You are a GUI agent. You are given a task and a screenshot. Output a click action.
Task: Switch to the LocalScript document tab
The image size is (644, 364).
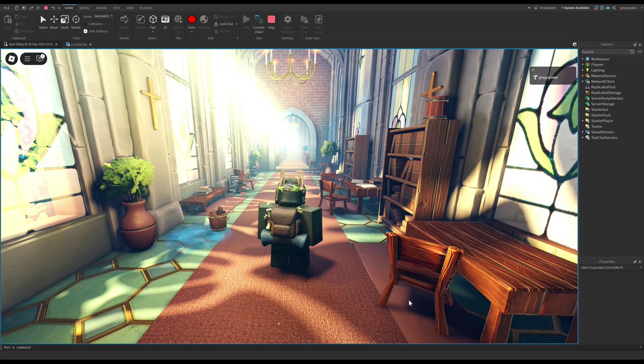(79, 44)
